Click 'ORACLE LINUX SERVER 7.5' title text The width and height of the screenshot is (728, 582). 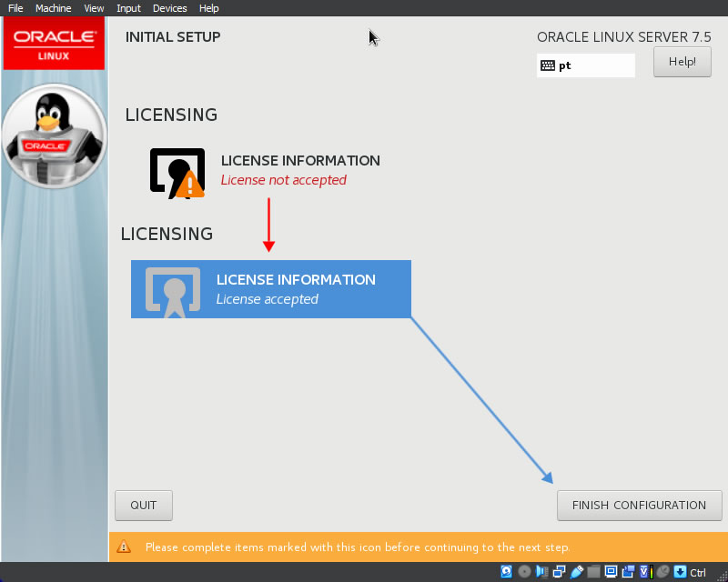(623, 36)
